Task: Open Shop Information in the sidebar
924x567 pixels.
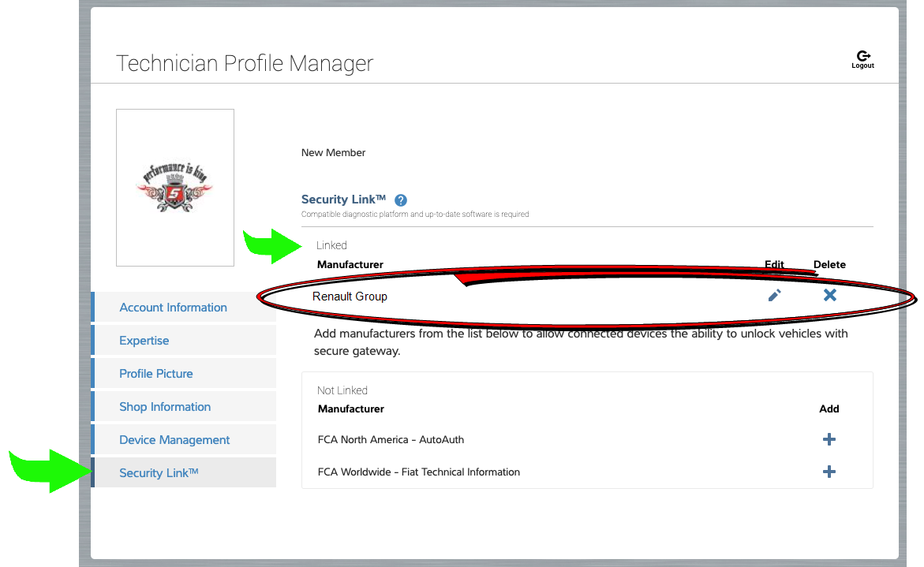Action: 165,407
